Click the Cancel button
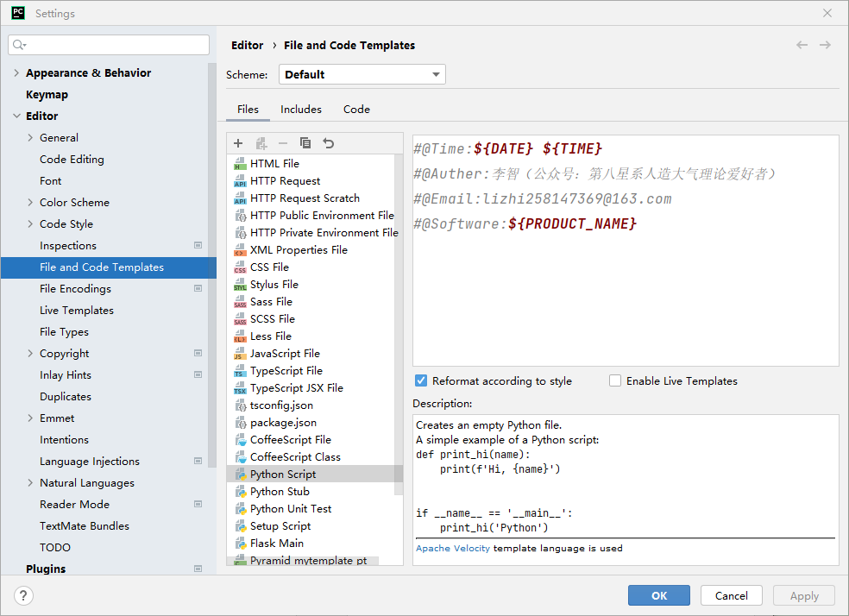 (731, 595)
